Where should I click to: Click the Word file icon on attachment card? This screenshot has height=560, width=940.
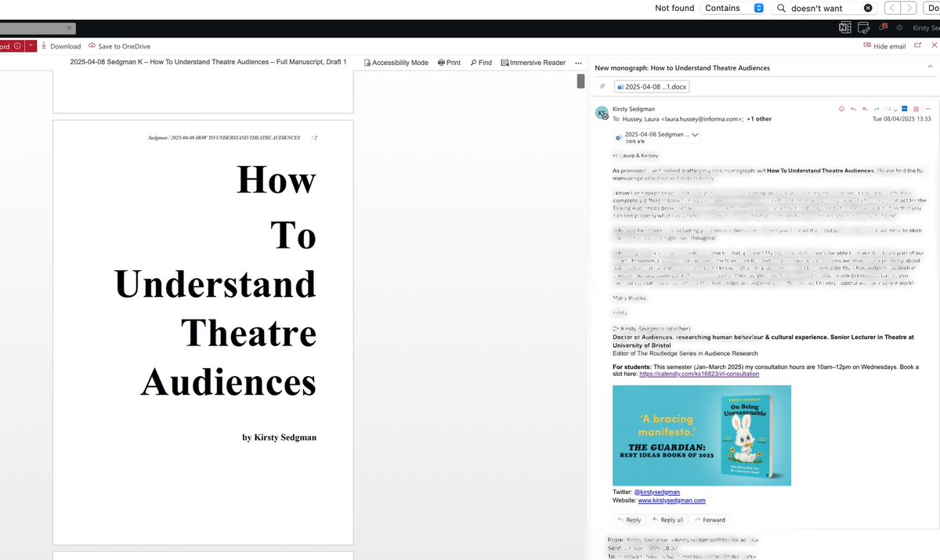[x=619, y=137]
